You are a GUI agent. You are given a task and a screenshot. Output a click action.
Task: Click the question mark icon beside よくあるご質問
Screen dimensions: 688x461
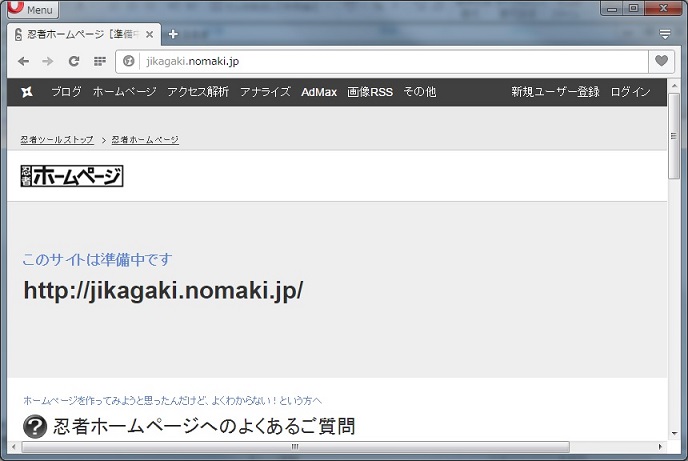click(35, 426)
